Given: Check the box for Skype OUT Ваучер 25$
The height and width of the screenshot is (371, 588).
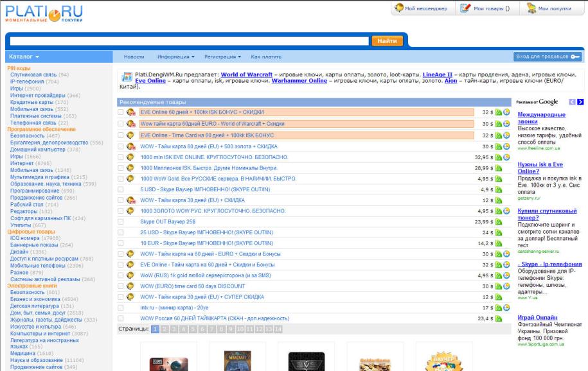Looking at the screenshot, I should tap(120, 222).
